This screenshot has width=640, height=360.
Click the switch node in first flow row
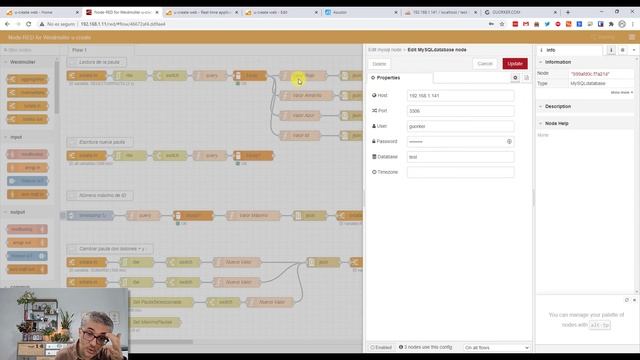tap(169, 76)
